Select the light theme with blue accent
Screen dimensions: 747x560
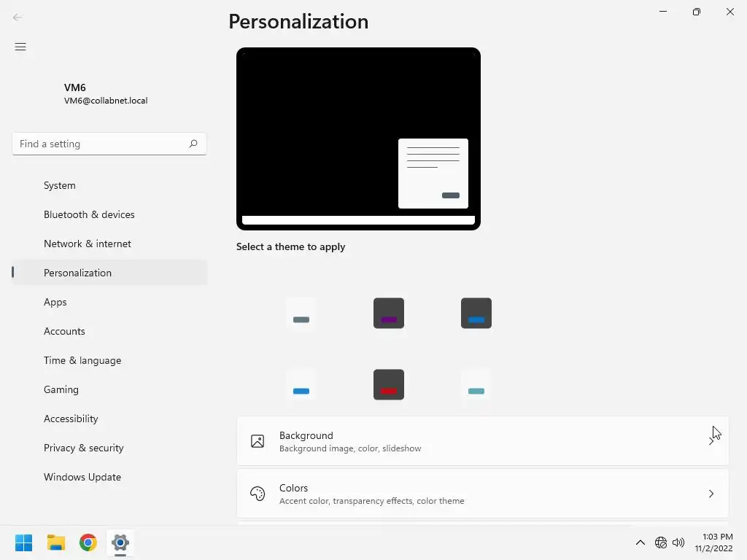click(301, 384)
